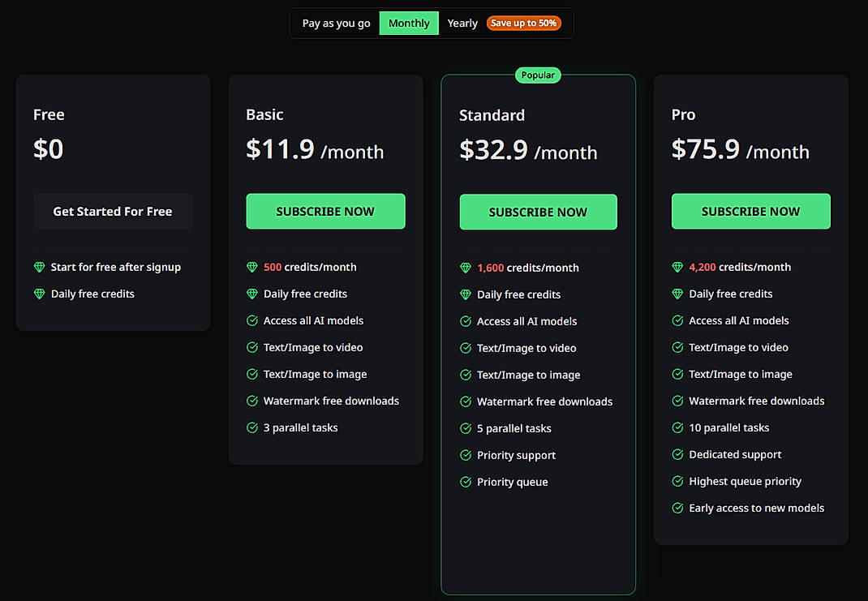Click checkmark icon beside Early access to new models
Screen dimensions: 868x601
tap(677, 508)
